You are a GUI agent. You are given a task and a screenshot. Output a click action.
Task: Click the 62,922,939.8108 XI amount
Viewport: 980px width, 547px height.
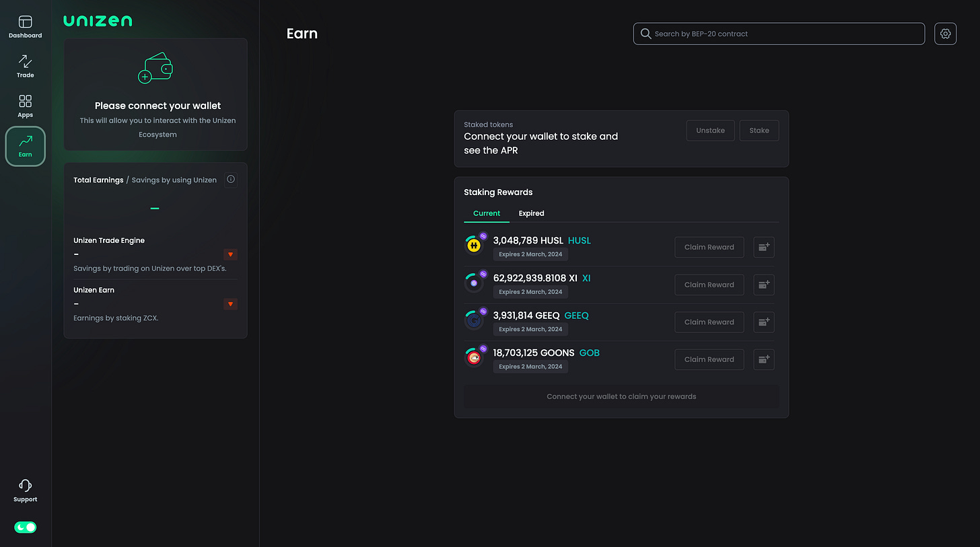(535, 278)
